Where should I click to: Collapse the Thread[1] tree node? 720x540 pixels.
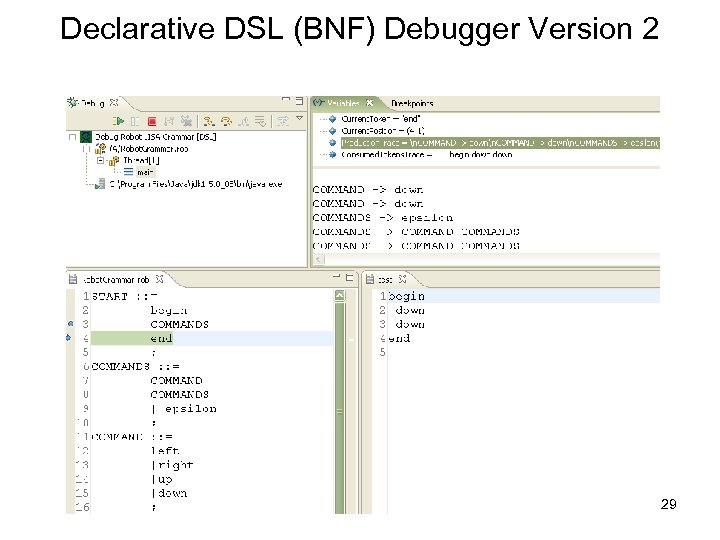click(x=100, y=160)
